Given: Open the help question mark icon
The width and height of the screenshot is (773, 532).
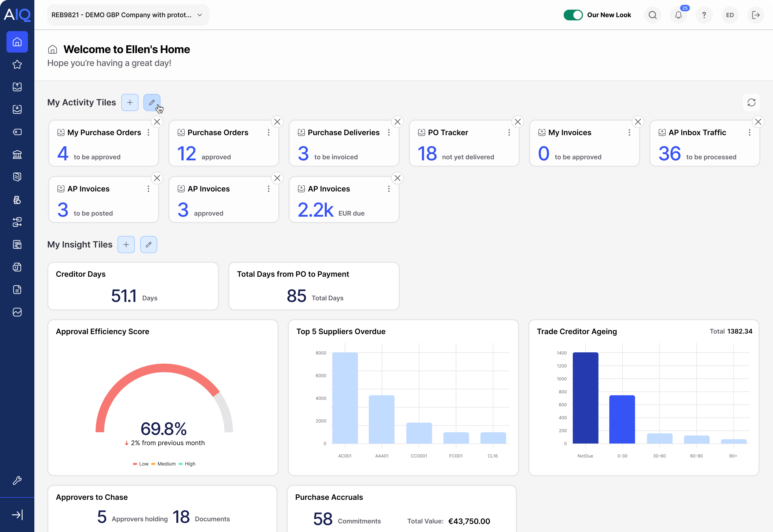Looking at the screenshot, I should click(704, 15).
